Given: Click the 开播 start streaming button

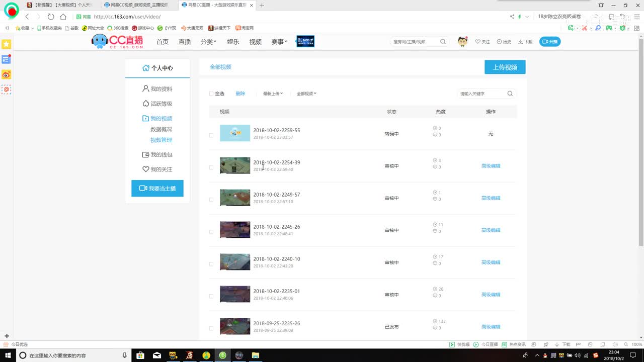Looking at the screenshot, I should coord(550,42).
